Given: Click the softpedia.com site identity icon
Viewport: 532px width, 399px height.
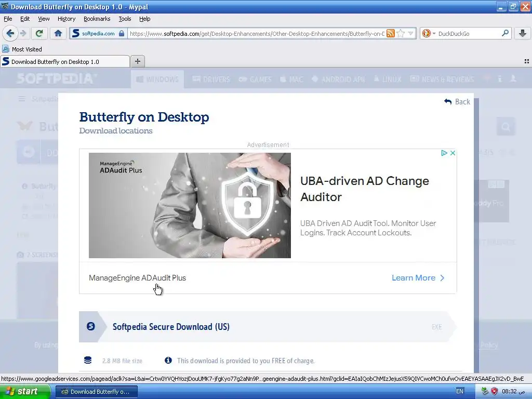Looking at the screenshot, I should click(x=98, y=33).
